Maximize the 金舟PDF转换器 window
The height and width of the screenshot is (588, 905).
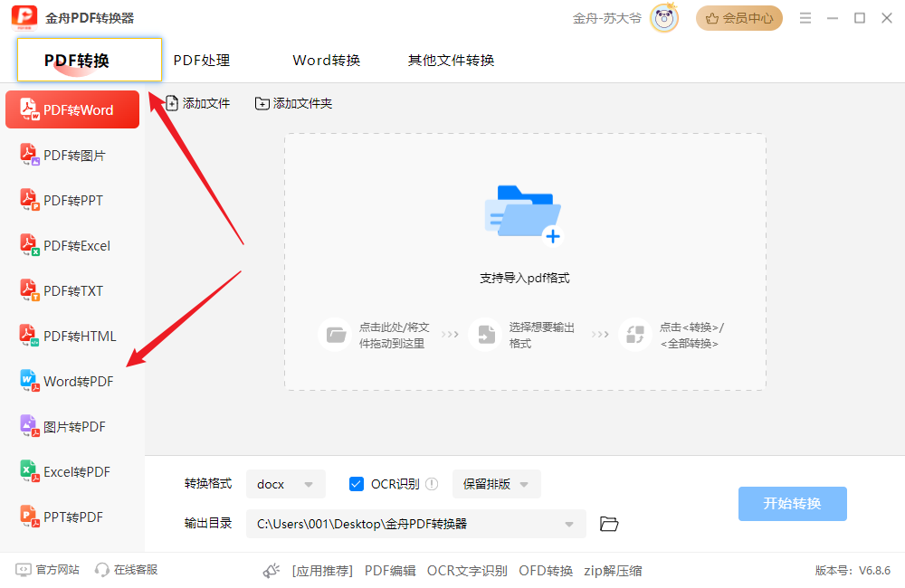click(860, 18)
